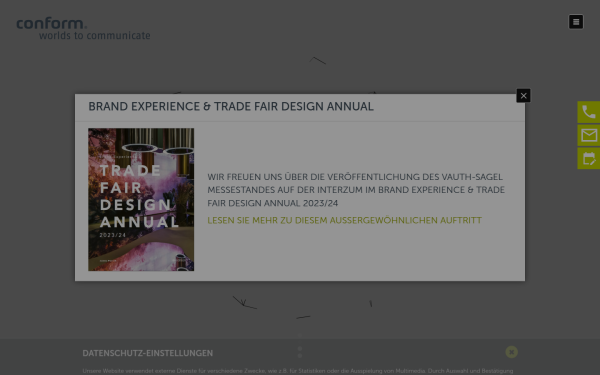Open the calendar appointment icon
The height and width of the screenshot is (375, 600).
589,158
